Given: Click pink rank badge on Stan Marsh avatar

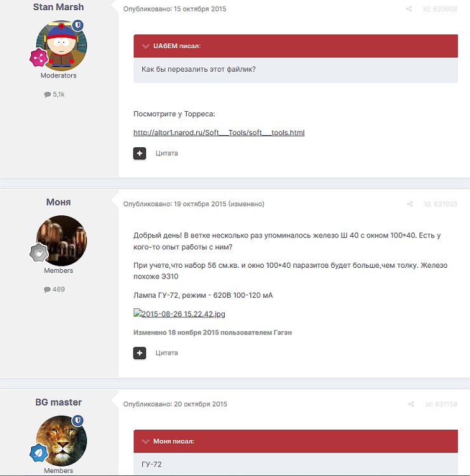Looking at the screenshot, I should 39,58.
